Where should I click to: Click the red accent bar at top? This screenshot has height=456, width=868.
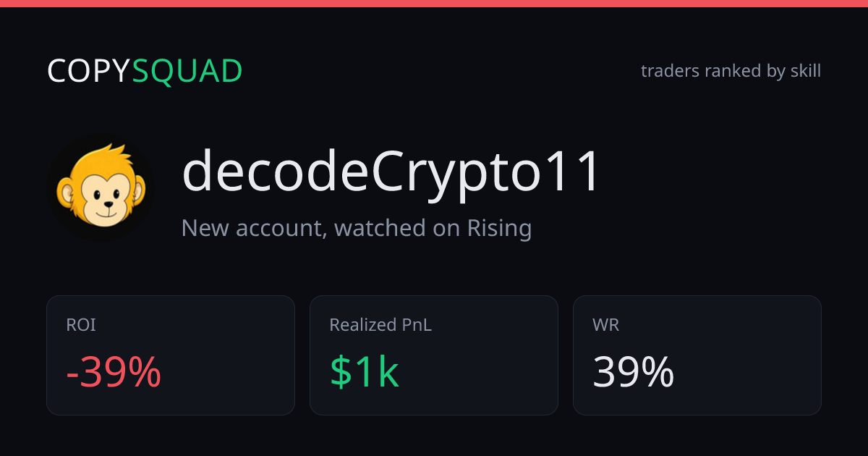pos(434,4)
